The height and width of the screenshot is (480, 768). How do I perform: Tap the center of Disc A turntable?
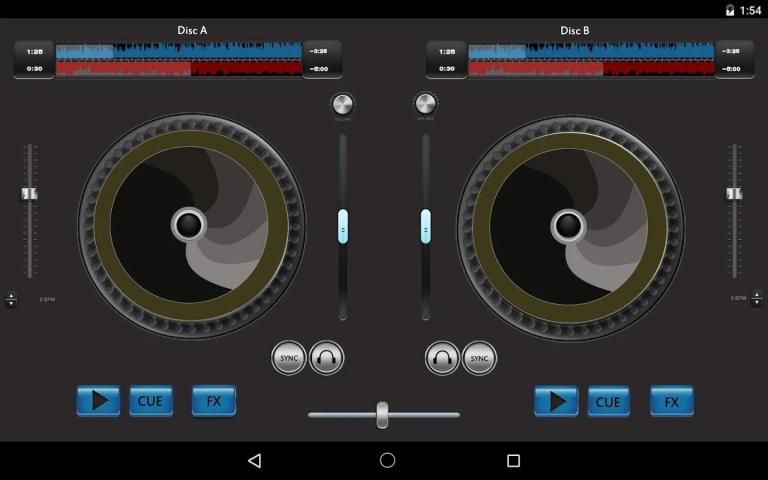coord(189,225)
